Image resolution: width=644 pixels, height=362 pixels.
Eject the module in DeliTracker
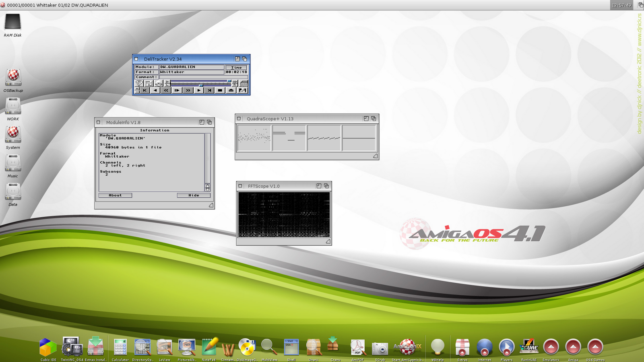[231, 90]
